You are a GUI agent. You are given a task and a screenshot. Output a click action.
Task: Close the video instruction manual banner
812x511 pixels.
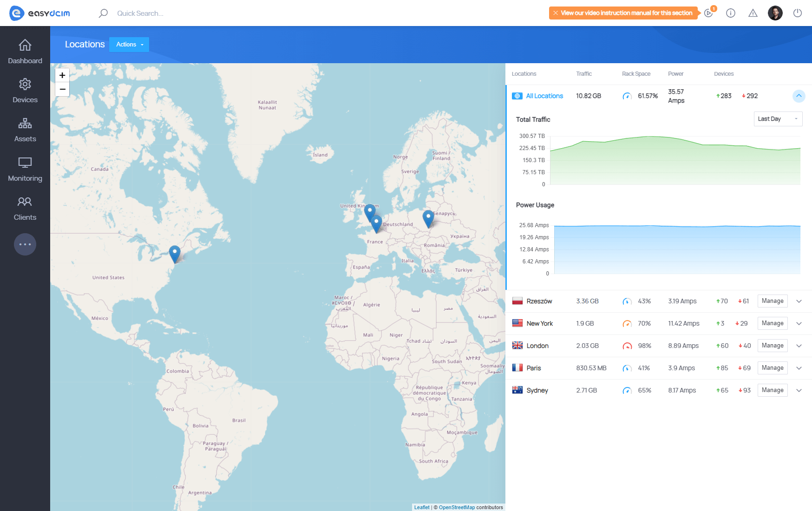click(556, 13)
